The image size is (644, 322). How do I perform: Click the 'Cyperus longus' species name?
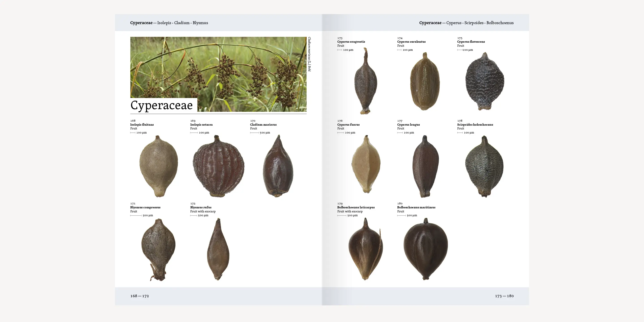[x=408, y=125]
